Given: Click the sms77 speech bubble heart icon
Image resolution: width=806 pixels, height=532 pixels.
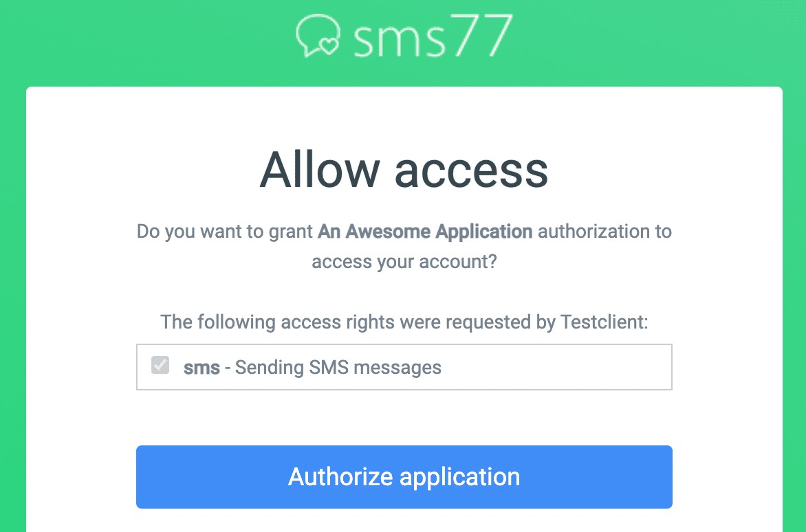Looking at the screenshot, I should point(318,36).
